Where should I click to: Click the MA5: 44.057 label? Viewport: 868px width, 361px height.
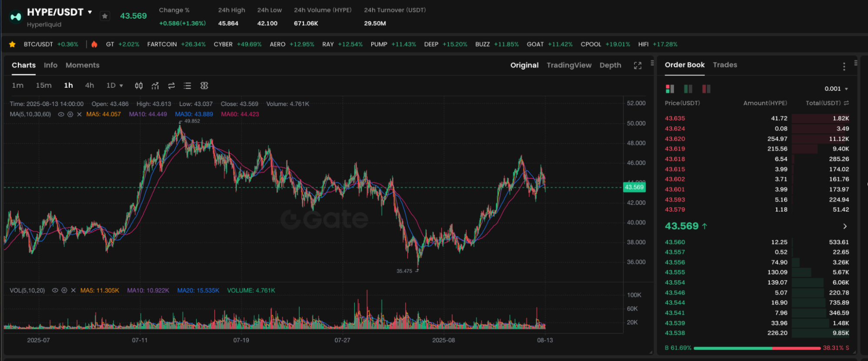point(103,114)
